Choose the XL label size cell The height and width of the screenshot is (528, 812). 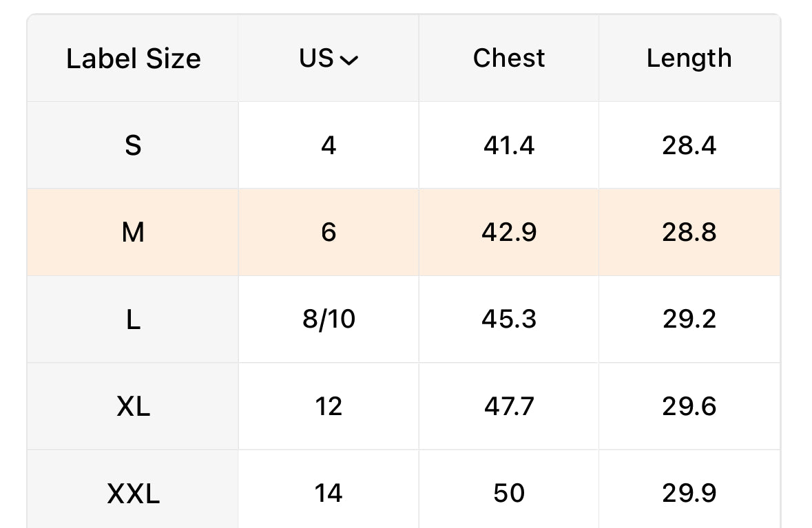[133, 406]
